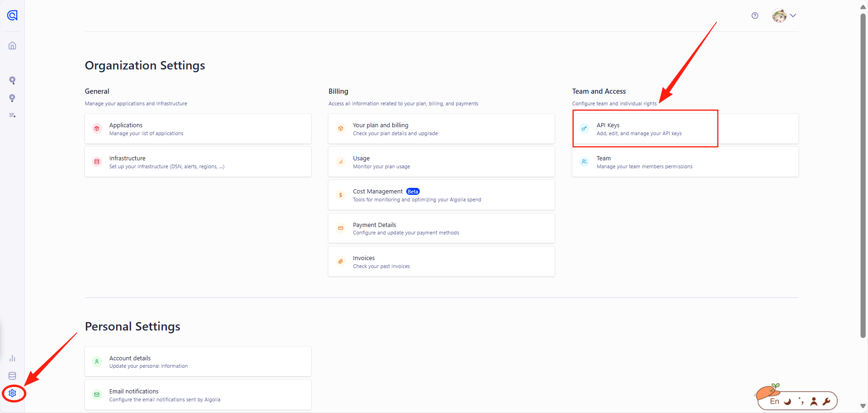
Task: Open the Team members permissions card
Action: tap(685, 162)
